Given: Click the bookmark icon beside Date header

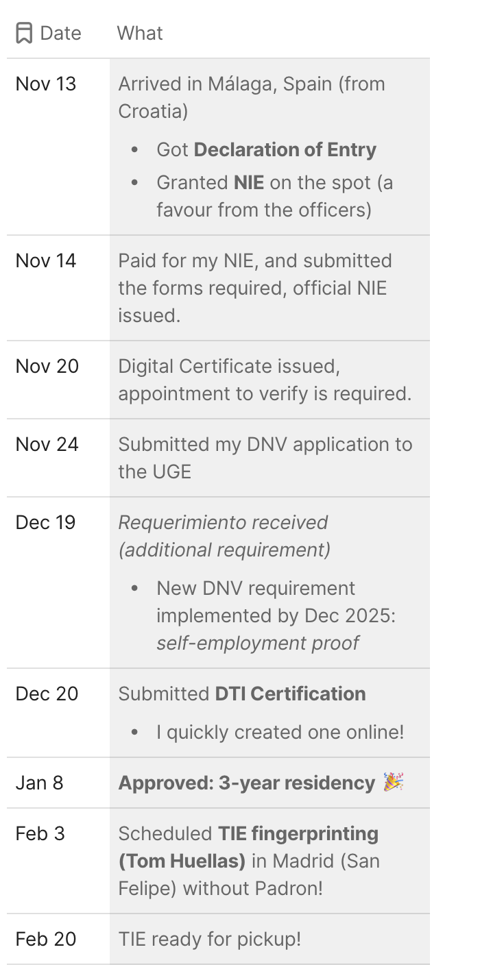Looking at the screenshot, I should click(24, 33).
